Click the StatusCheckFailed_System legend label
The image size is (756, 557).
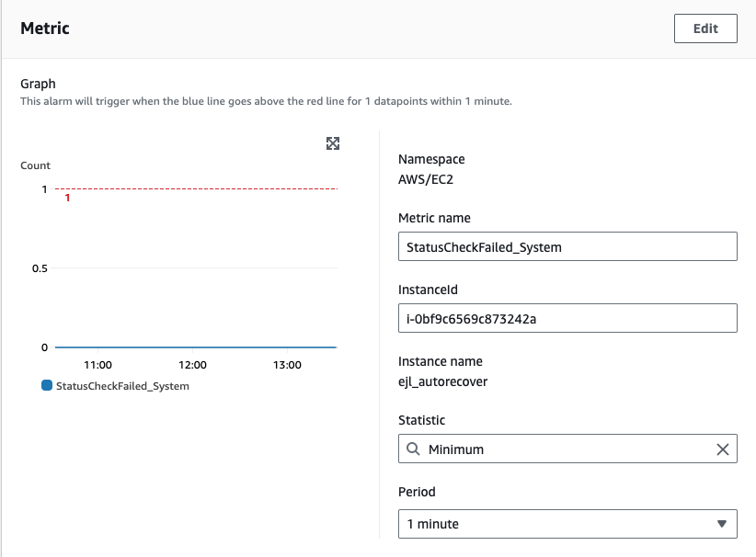pos(122,386)
